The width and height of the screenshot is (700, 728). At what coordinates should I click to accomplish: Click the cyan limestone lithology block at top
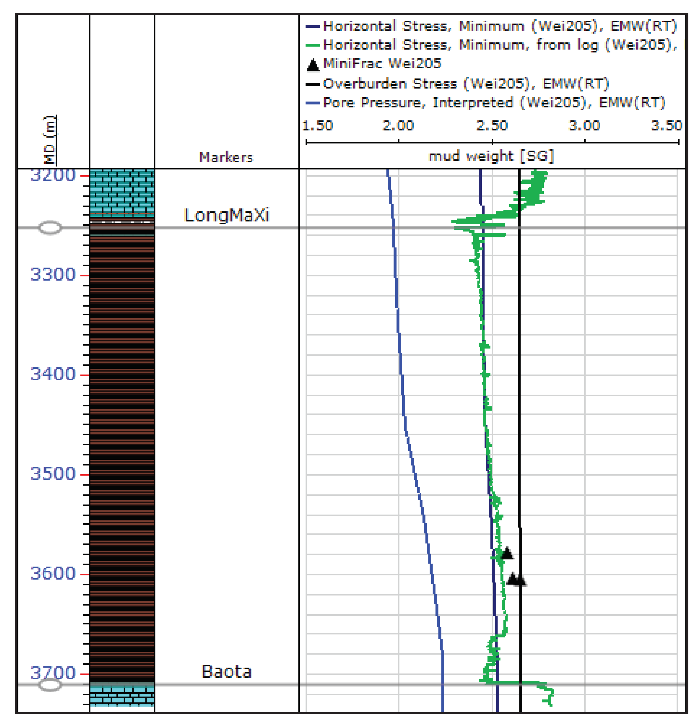(122, 191)
